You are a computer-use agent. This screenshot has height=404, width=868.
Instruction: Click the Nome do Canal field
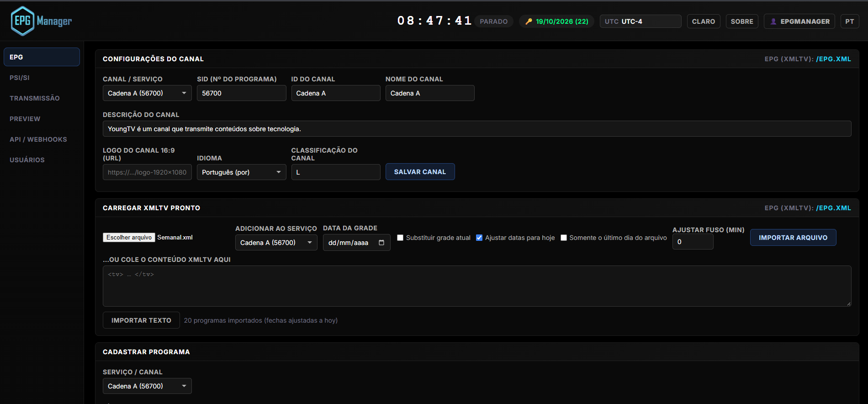click(x=430, y=93)
